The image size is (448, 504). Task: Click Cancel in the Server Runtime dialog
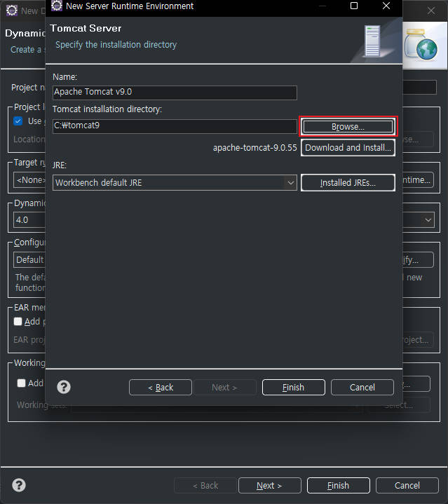(x=362, y=388)
